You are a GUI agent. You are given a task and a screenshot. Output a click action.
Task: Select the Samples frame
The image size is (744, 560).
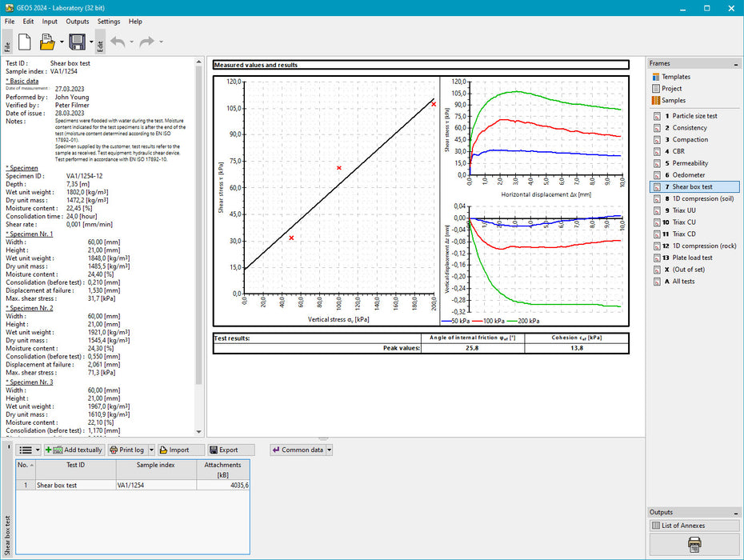pyautogui.click(x=673, y=101)
